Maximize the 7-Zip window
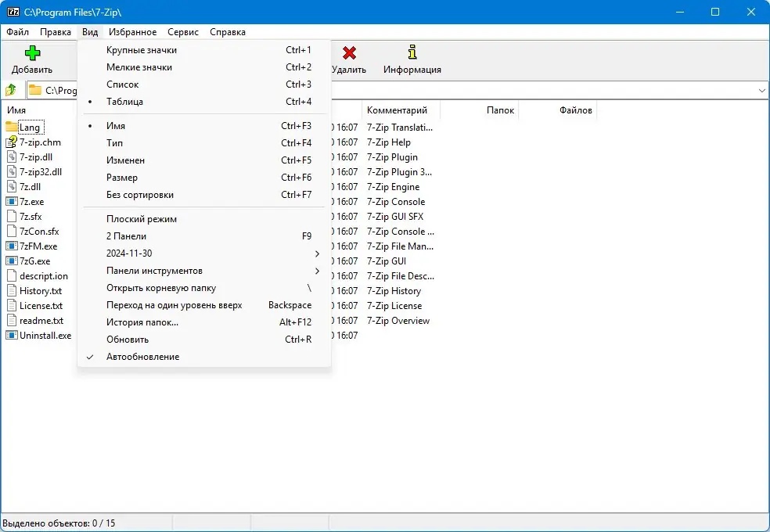 click(x=715, y=12)
